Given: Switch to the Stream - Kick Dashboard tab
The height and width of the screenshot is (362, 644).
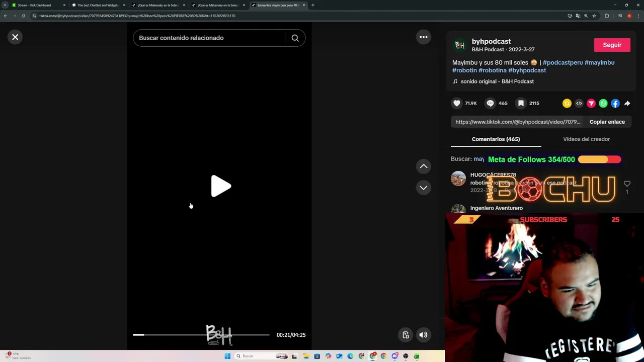Looking at the screenshot, I should point(38,5).
